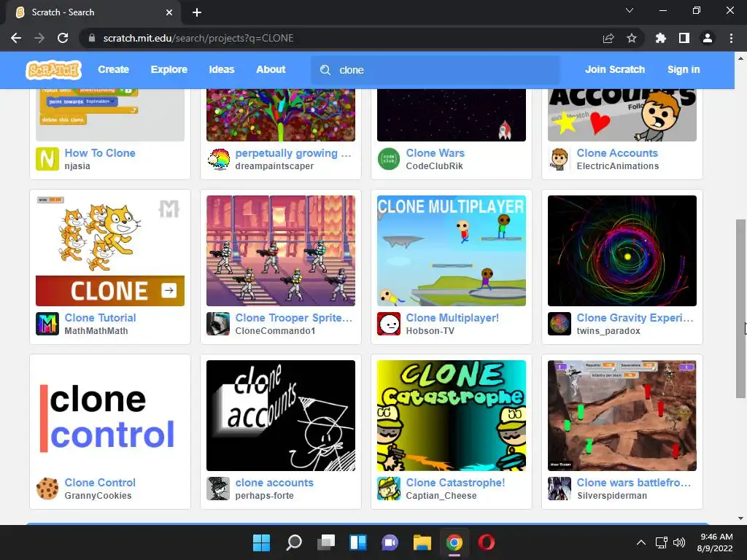Show hidden tray icons with the chevron
Screen dimensions: 747x560
641,542
